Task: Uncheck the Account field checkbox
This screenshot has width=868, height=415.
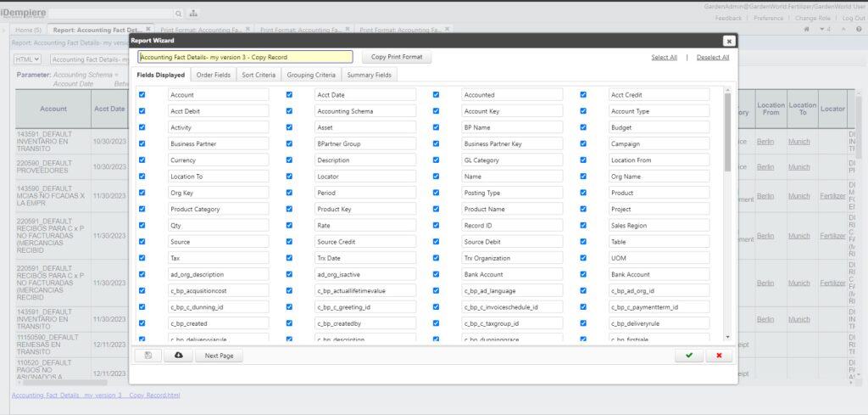Action: pyautogui.click(x=142, y=95)
